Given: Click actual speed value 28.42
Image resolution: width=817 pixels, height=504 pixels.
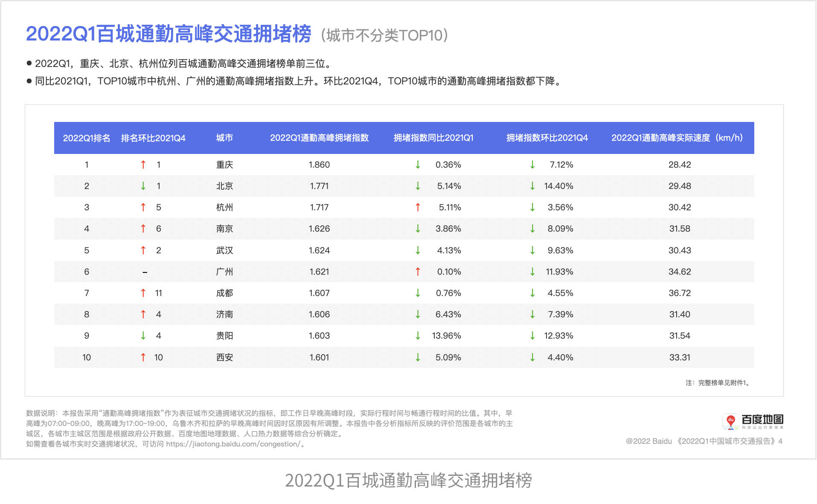Looking at the screenshot, I should pos(680,165).
